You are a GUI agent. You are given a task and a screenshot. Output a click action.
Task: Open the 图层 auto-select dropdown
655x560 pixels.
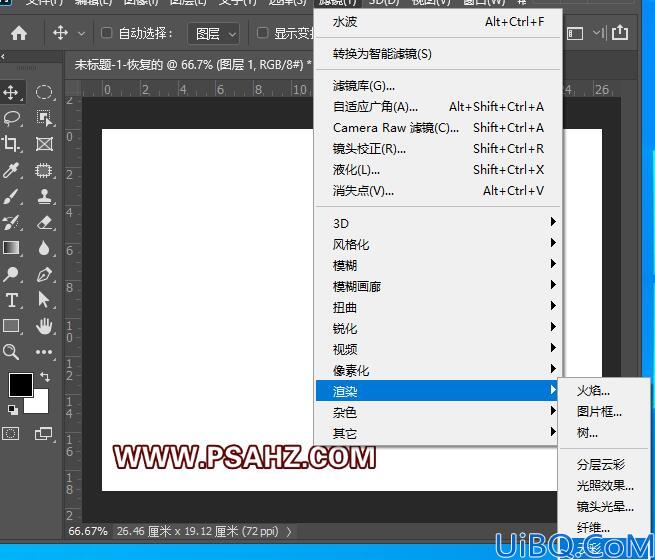[213, 33]
